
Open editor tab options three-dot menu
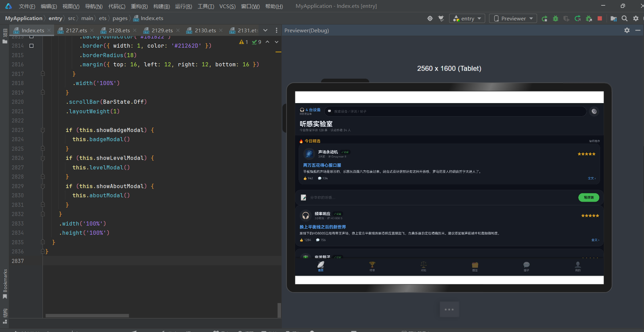click(277, 30)
